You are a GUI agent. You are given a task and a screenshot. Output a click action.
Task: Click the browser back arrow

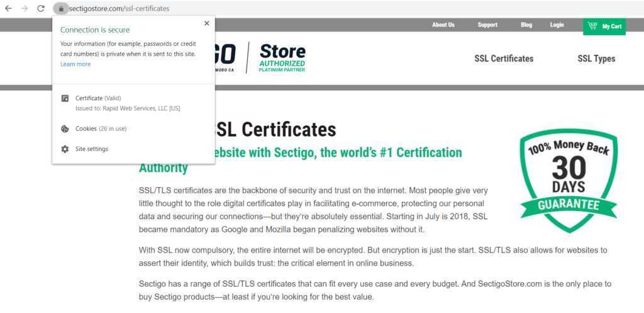pyautogui.click(x=8, y=9)
